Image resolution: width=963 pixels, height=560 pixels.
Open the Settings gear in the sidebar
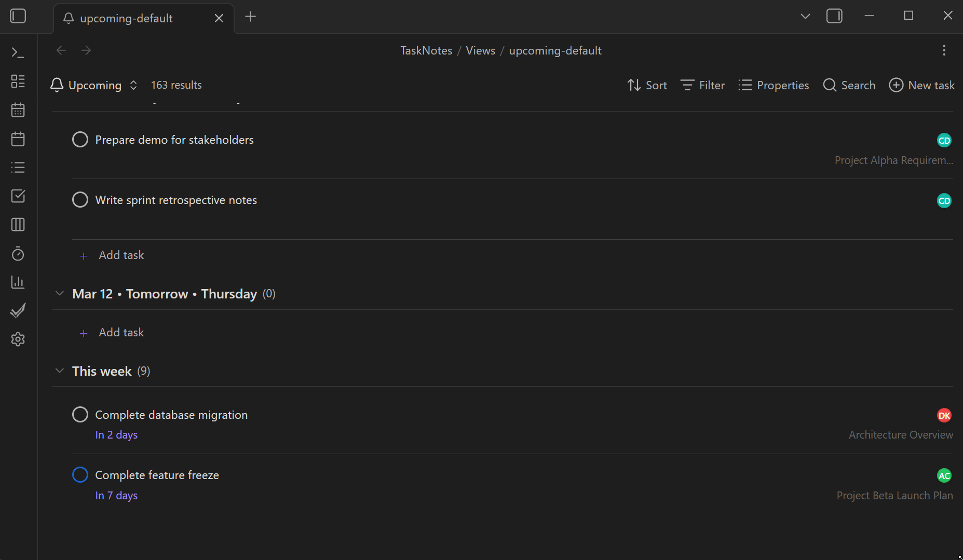tap(17, 339)
